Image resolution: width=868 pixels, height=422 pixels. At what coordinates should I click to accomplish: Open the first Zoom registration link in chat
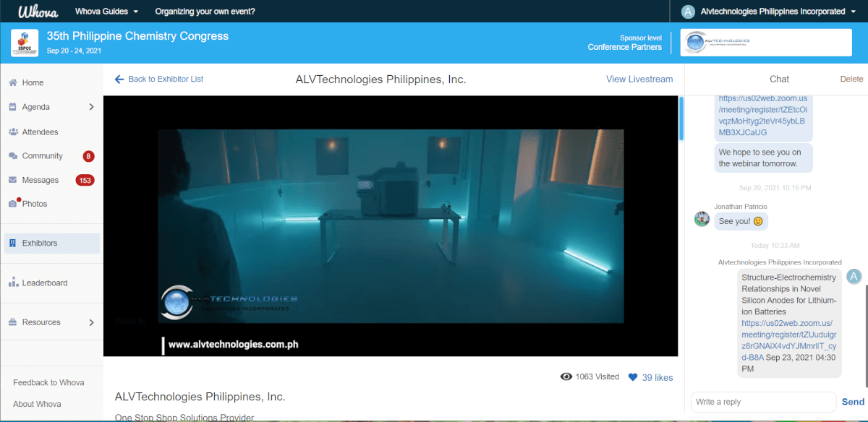763,116
